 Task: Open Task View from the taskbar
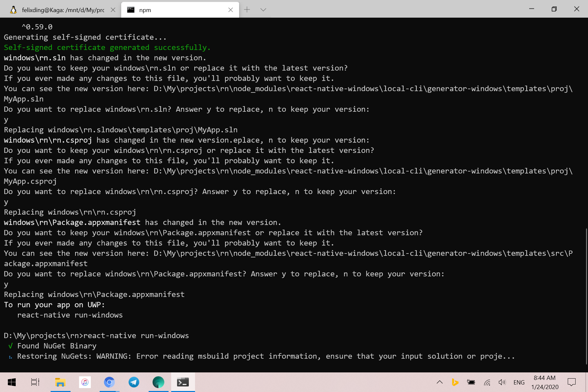tap(35, 382)
